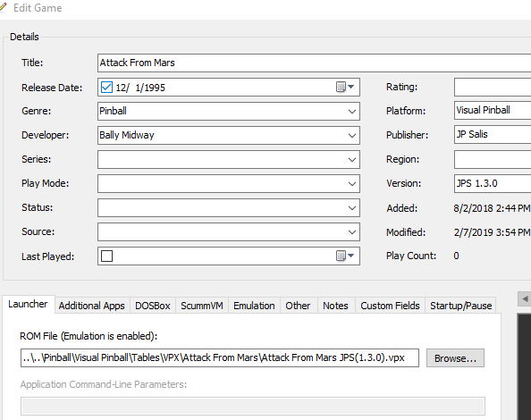Expand the Developer dropdown

352,135
